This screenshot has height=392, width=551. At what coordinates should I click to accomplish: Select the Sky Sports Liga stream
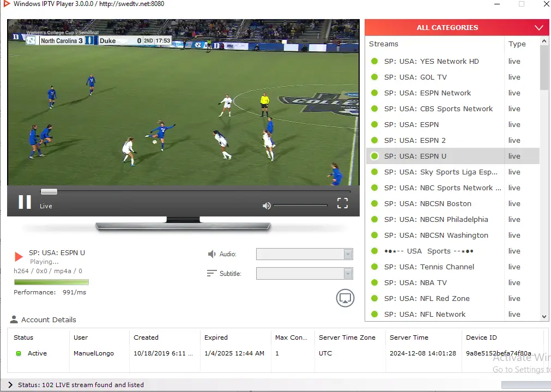[x=452, y=172]
